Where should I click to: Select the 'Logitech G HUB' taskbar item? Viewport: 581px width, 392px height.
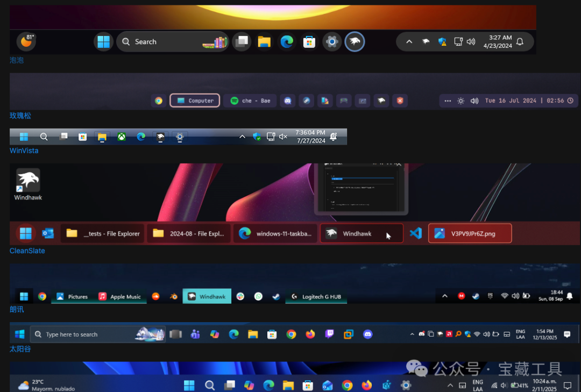pyautogui.click(x=316, y=296)
